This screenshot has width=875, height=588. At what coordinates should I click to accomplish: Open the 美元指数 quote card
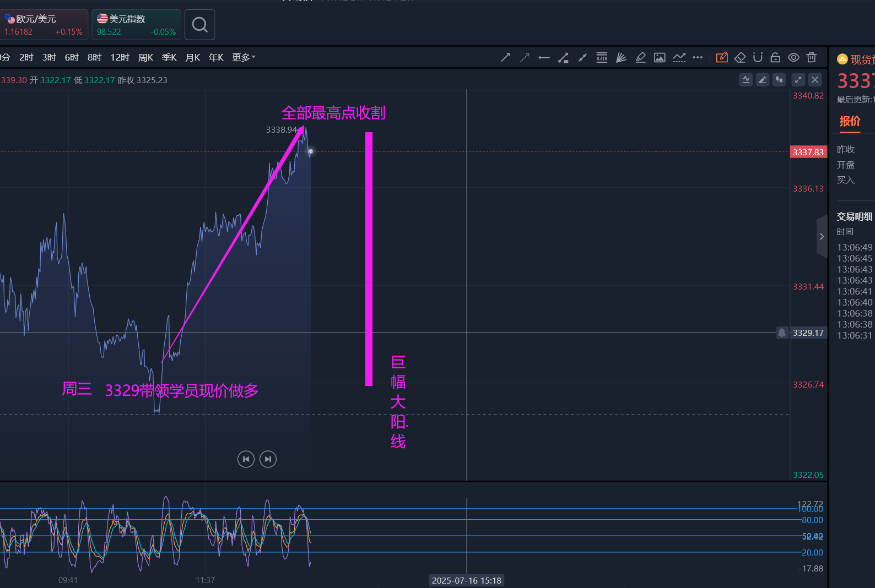click(x=136, y=25)
